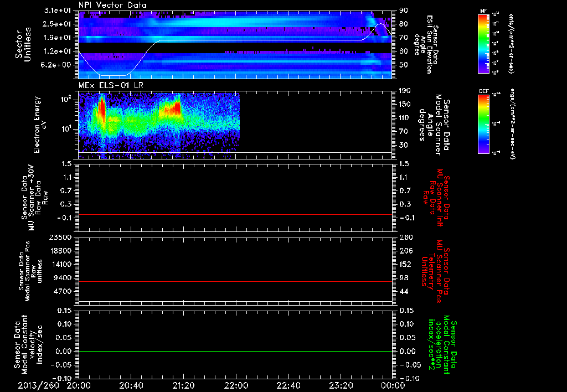This screenshot has height=392, width=567.
Task: Click the 22:00 time tick label
Action: (x=236, y=385)
